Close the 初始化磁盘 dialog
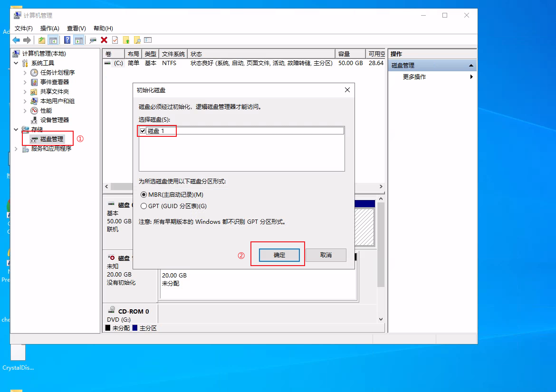 point(347,90)
